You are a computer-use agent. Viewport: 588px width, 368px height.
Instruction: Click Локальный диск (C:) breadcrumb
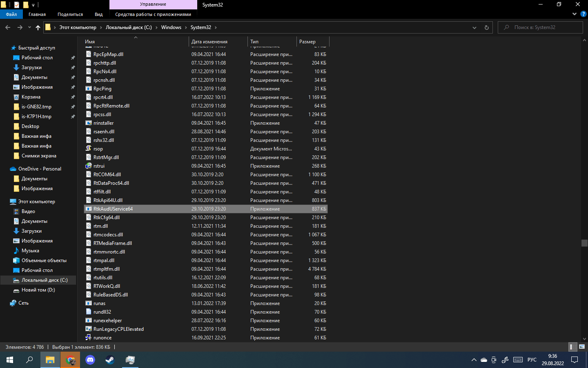[x=129, y=27]
